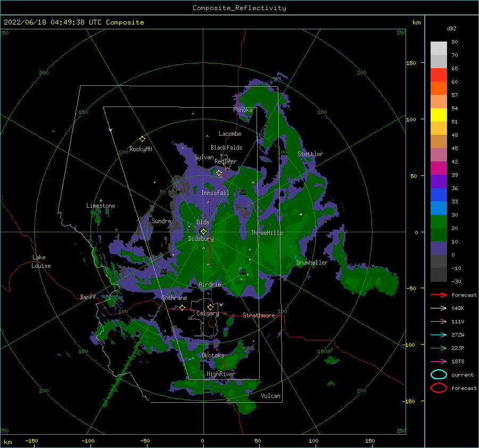Click the cyan current ellipse icon
Screen dimensions: 479x448
click(x=439, y=374)
